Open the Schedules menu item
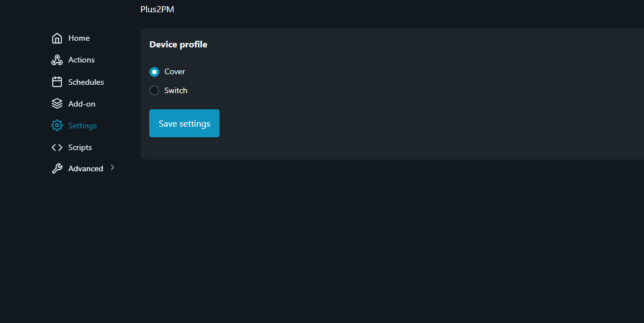The image size is (644, 323). point(86,82)
